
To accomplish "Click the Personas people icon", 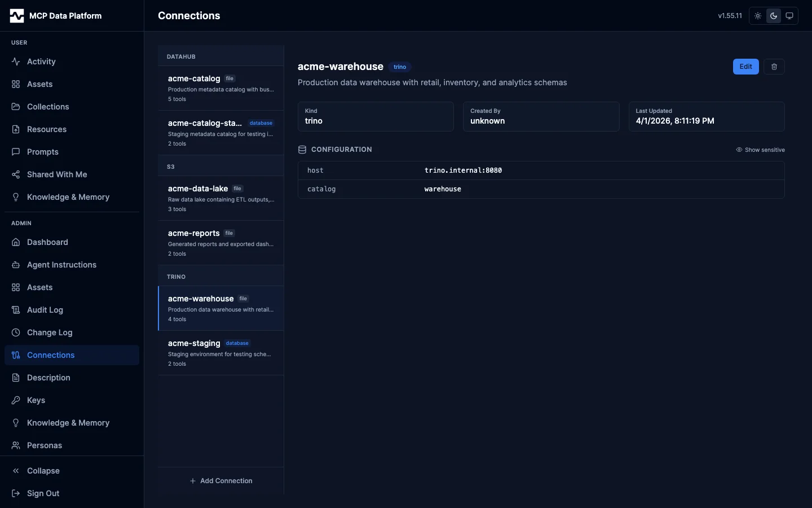I will 16,445.
